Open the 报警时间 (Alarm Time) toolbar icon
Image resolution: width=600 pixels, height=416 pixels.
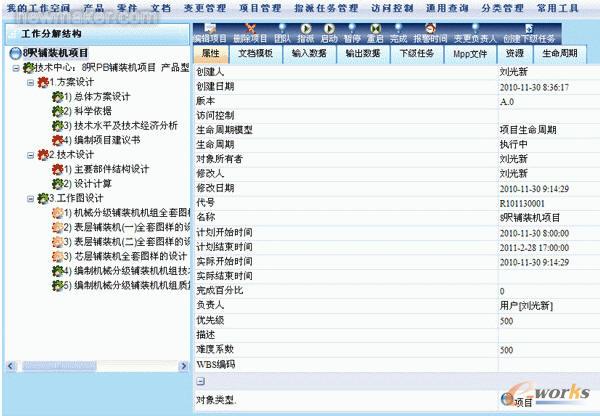(x=430, y=32)
